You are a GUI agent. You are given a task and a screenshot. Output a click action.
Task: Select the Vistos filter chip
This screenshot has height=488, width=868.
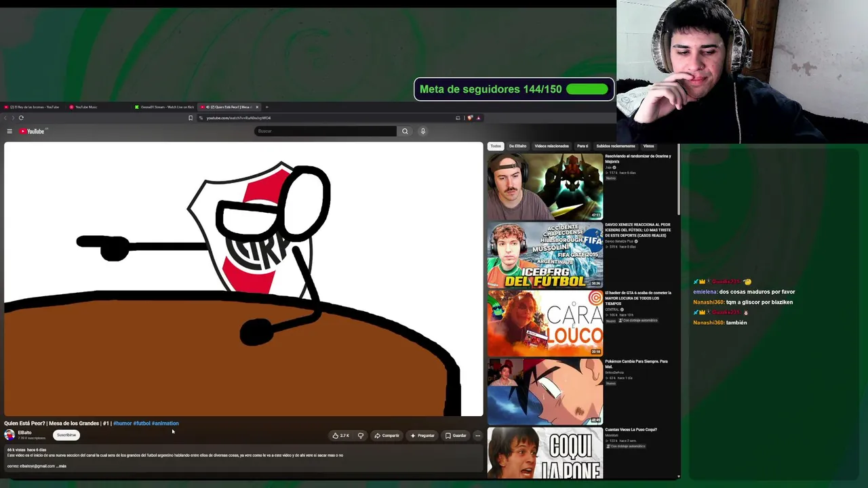point(649,146)
